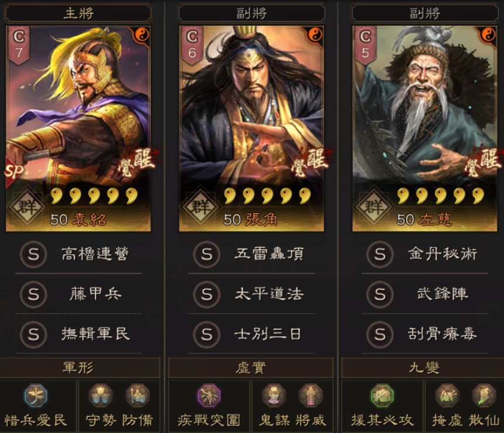The width and height of the screenshot is (504, 433).
Task: Open the 袁紹 general card
Action: coord(78,128)
